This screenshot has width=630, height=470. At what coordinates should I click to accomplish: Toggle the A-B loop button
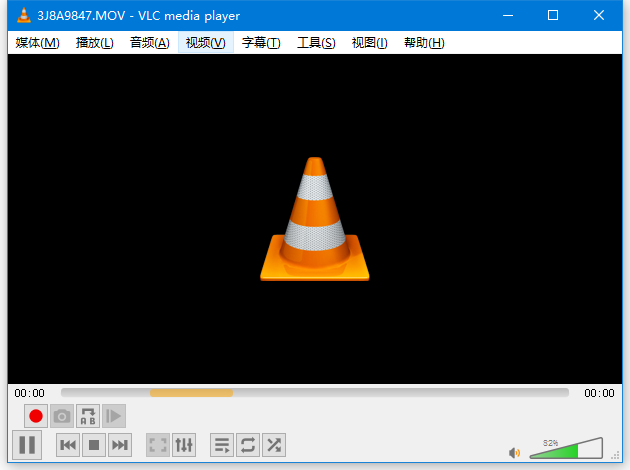[x=88, y=416]
